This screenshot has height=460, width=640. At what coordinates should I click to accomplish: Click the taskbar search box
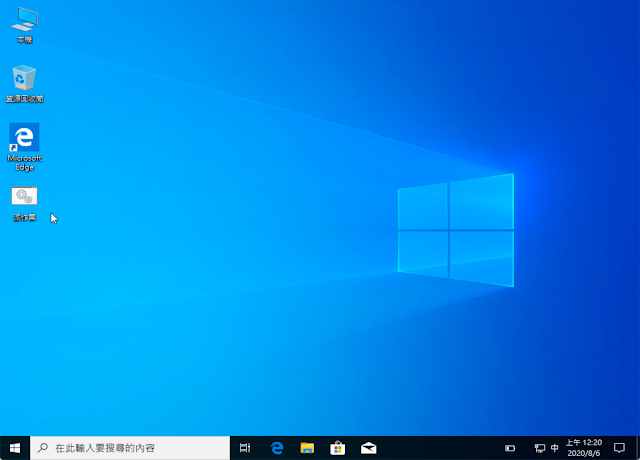click(x=130, y=448)
